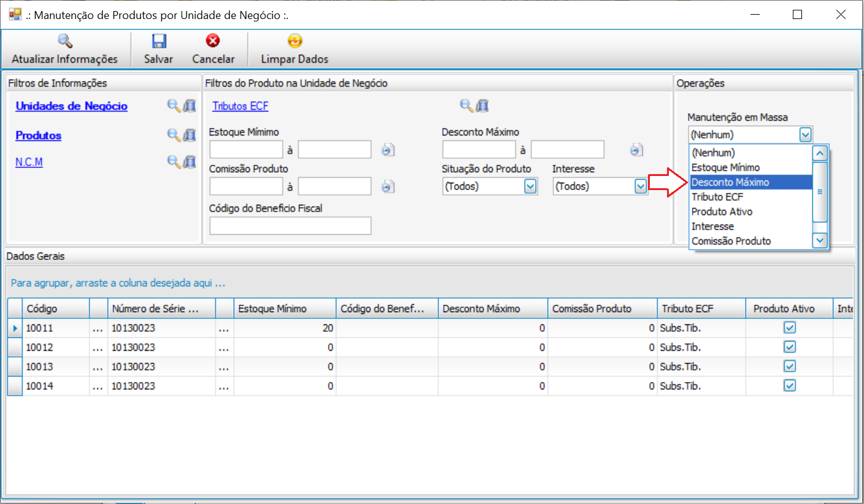Open the Unidades de Negócio link

tap(71, 106)
